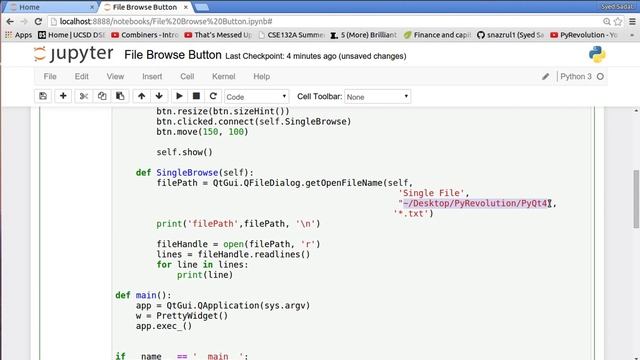The height and width of the screenshot is (360, 640).
Task: Click the zoom magnifier icon in address bar
Action: pos(607,21)
